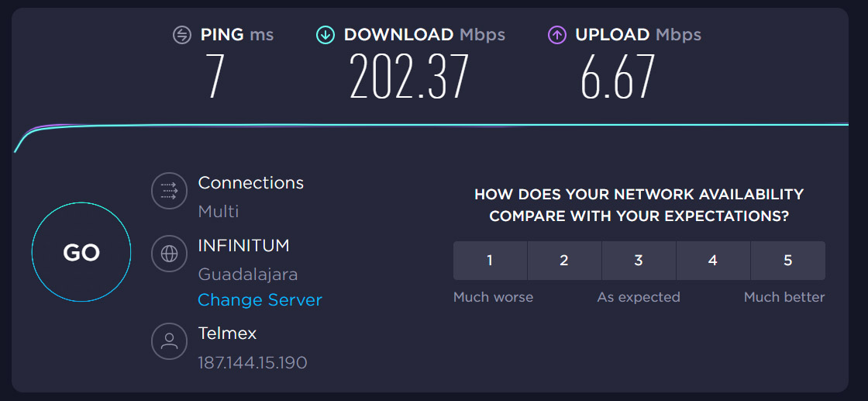Click the Connections label
868x401 pixels.
click(x=250, y=183)
